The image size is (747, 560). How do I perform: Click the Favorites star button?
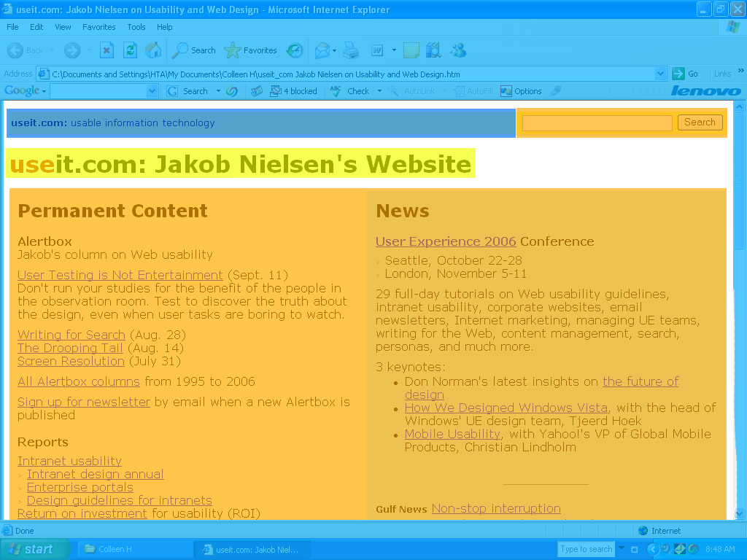[251, 50]
